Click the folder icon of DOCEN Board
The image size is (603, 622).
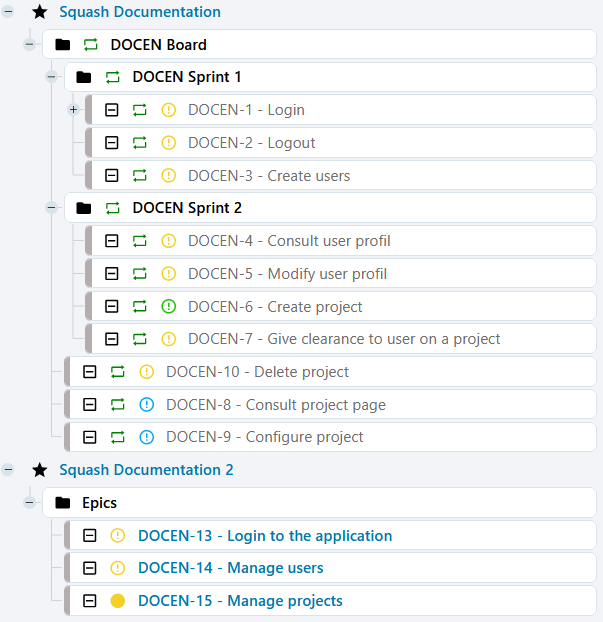[63, 45]
